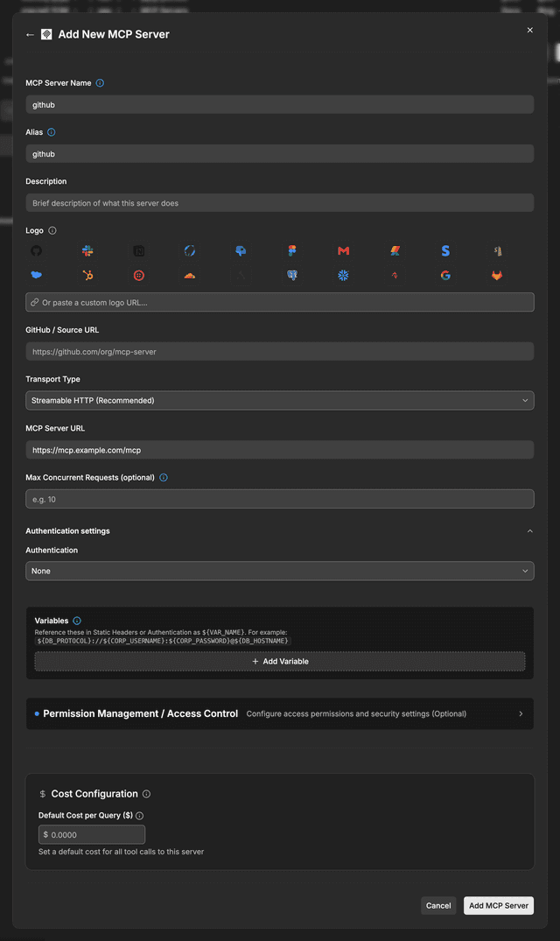Click the Default Cost per Query field

point(92,835)
